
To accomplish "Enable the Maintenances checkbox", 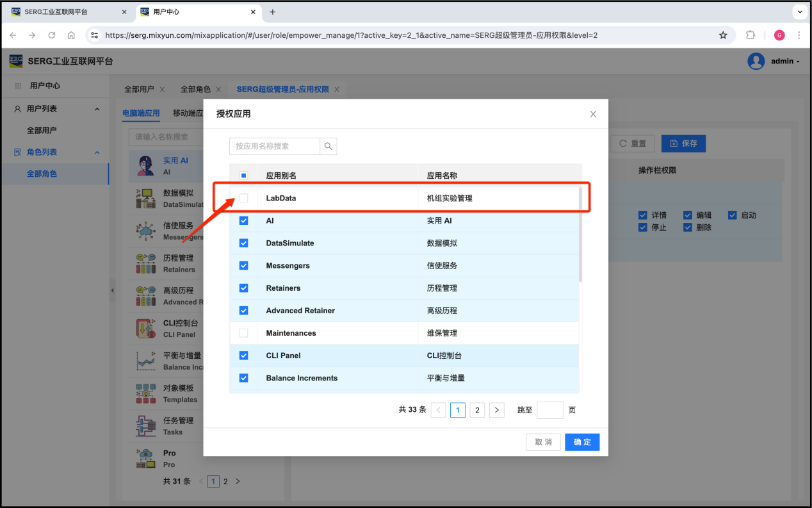I will click(x=243, y=333).
